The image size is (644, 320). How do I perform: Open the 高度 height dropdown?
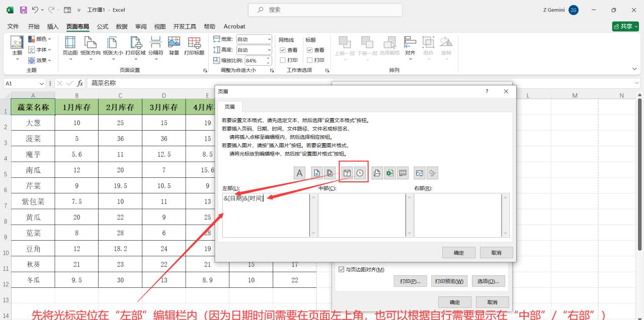point(269,50)
